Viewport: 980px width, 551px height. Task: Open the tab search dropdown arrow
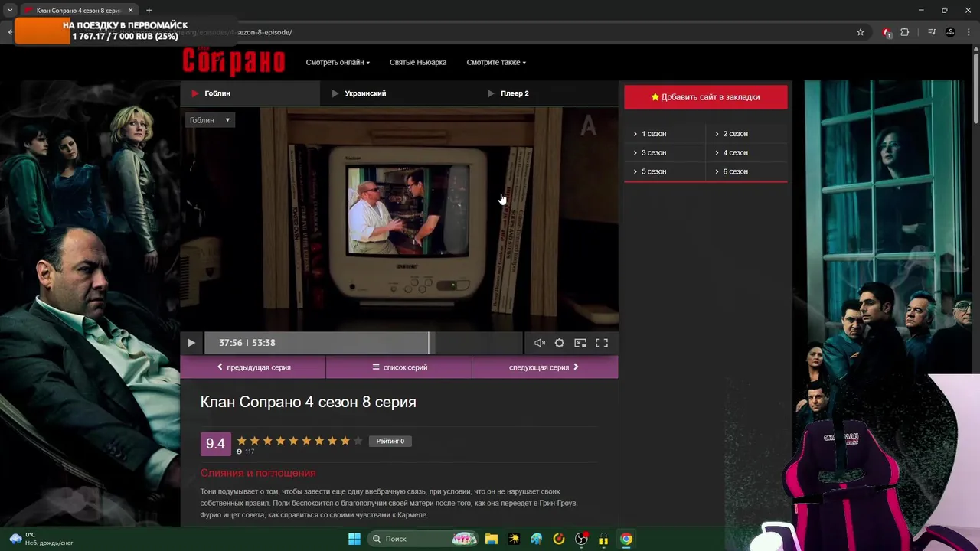pyautogui.click(x=9, y=11)
